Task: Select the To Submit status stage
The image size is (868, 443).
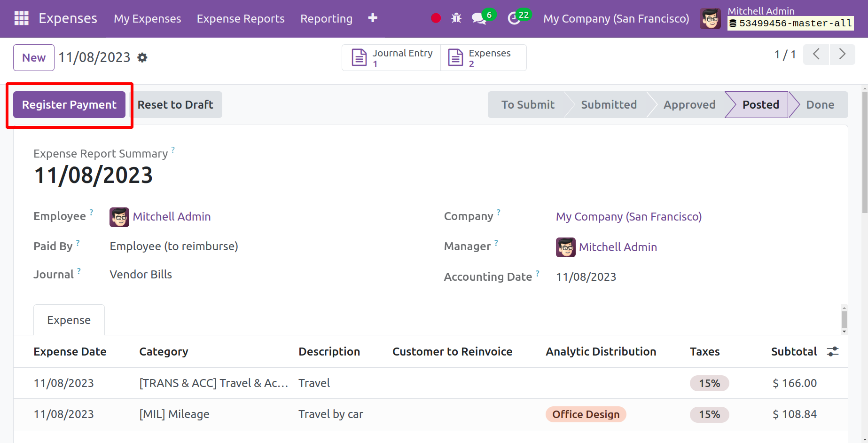Action: pos(528,104)
